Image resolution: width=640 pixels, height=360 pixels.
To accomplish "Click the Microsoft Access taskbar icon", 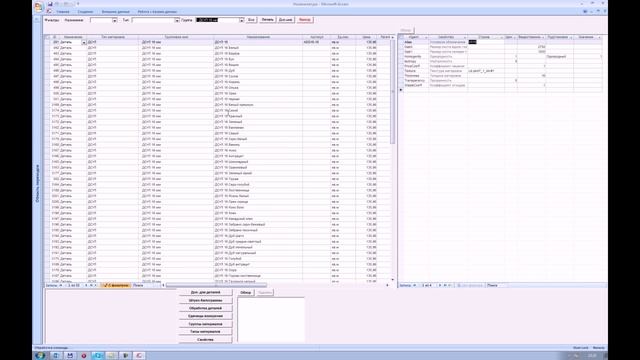I will pyautogui.click(x=139, y=356).
